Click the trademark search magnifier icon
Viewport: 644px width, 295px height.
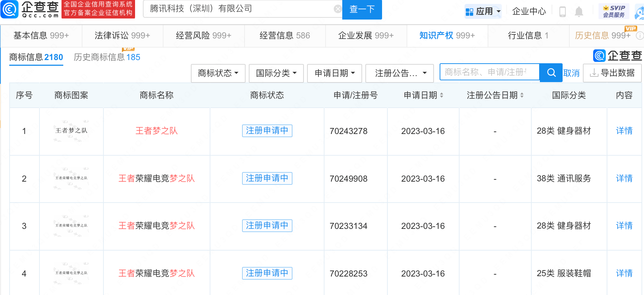click(x=551, y=73)
